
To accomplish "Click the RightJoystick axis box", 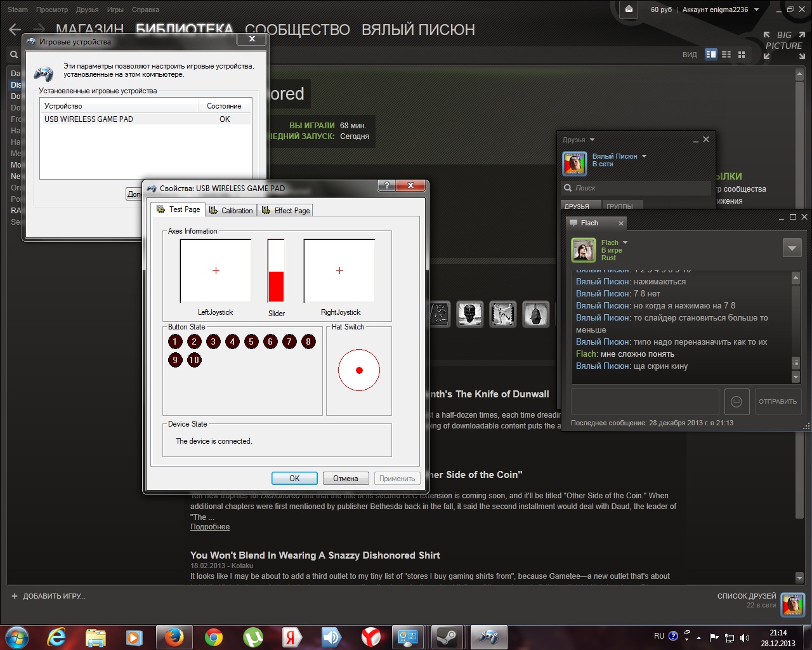I will coord(339,270).
